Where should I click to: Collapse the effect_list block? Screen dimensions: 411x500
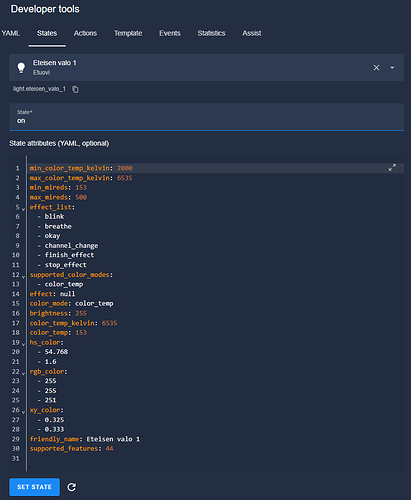coord(23,209)
